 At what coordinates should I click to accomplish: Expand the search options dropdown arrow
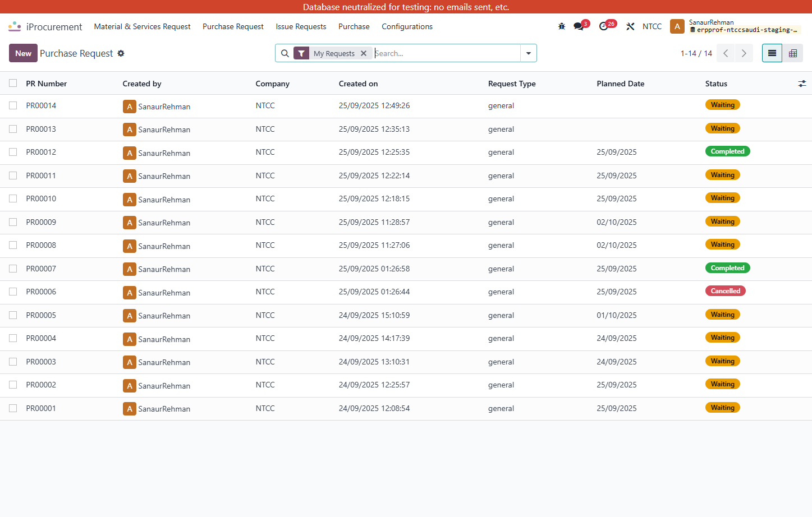tap(529, 53)
